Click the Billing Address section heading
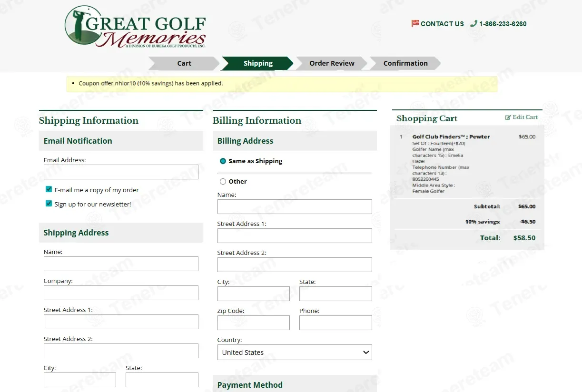This screenshot has height=392, width=582. point(246,141)
